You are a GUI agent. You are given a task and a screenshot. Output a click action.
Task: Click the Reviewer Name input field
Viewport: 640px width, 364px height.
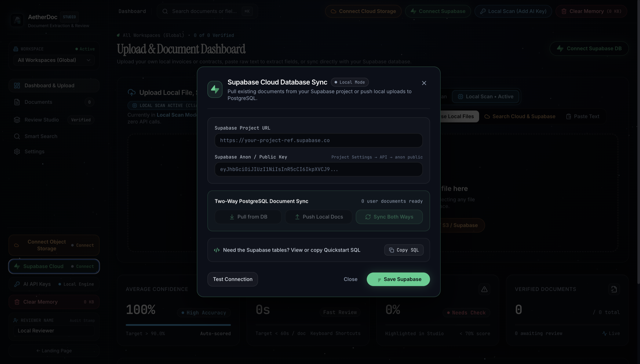(x=54, y=331)
